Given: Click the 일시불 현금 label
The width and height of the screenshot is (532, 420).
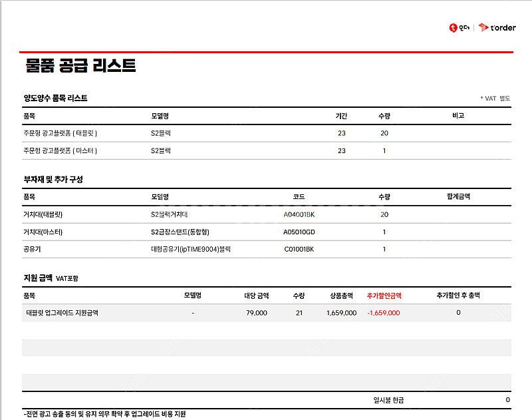Looking at the screenshot, I should 388,400.
